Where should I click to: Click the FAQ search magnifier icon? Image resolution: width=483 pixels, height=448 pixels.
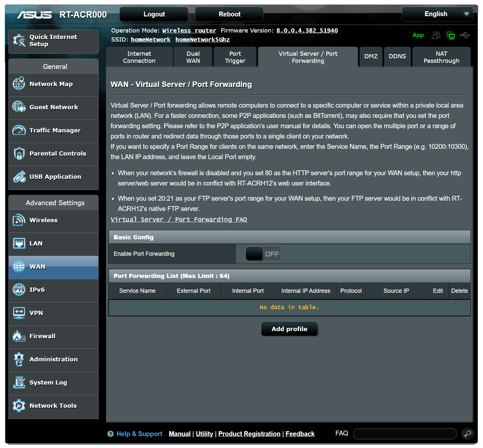pyautogui.click(x=468, y=434)
